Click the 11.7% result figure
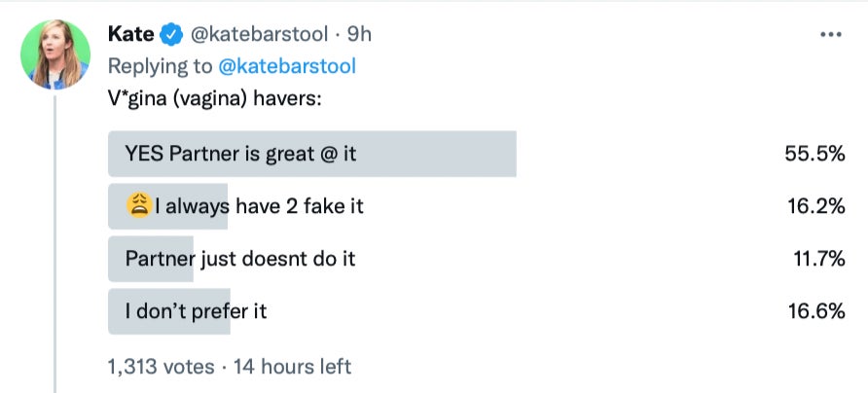This screenshot has height=393, width=868. coord(816,259)
